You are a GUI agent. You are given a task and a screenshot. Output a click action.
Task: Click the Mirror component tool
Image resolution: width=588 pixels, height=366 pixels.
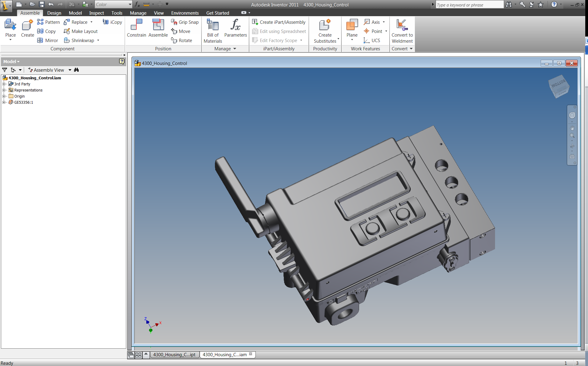(x=48, y=40)
